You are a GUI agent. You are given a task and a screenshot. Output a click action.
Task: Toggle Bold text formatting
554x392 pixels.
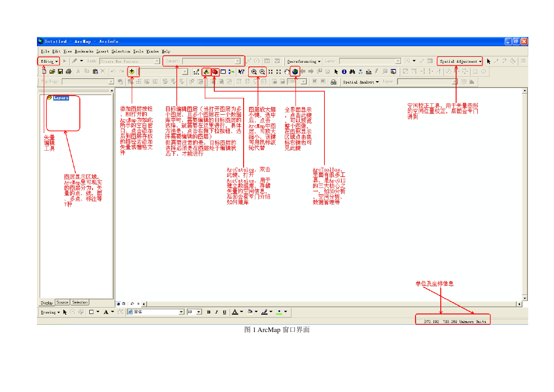click(x=209, y=312)
